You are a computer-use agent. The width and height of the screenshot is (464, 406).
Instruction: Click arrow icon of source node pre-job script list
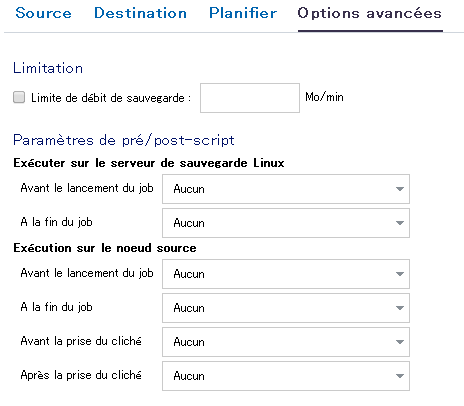pyautogui.click(x=400, y=274)
